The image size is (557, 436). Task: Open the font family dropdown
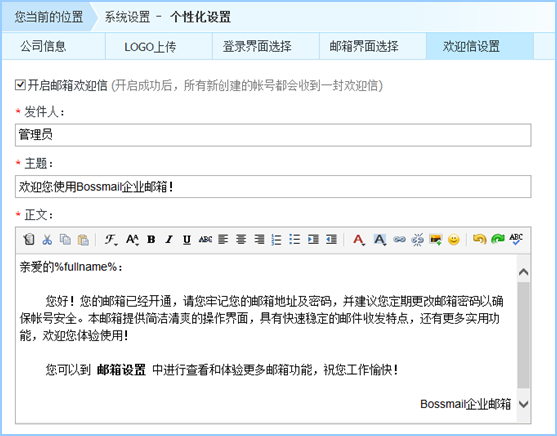coord(110,240)
